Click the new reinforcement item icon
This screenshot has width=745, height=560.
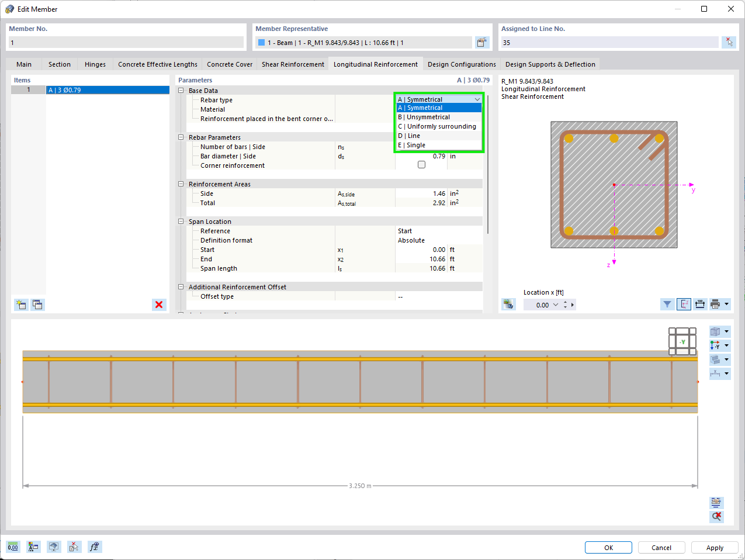tap(21, 305)
